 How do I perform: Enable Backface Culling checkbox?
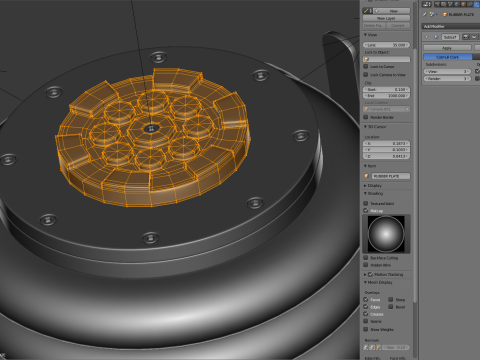click(x=366, y=258)
